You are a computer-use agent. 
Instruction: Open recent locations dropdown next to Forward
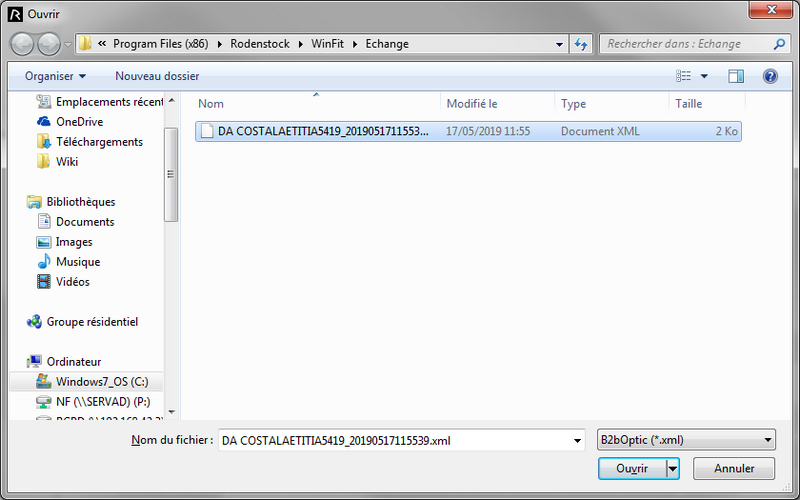tap(68, 45)
